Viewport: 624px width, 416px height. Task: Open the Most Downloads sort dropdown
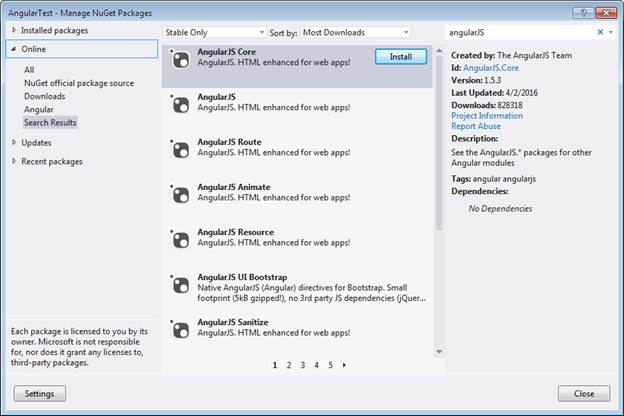pyautogui.click(x=356, y=33)
